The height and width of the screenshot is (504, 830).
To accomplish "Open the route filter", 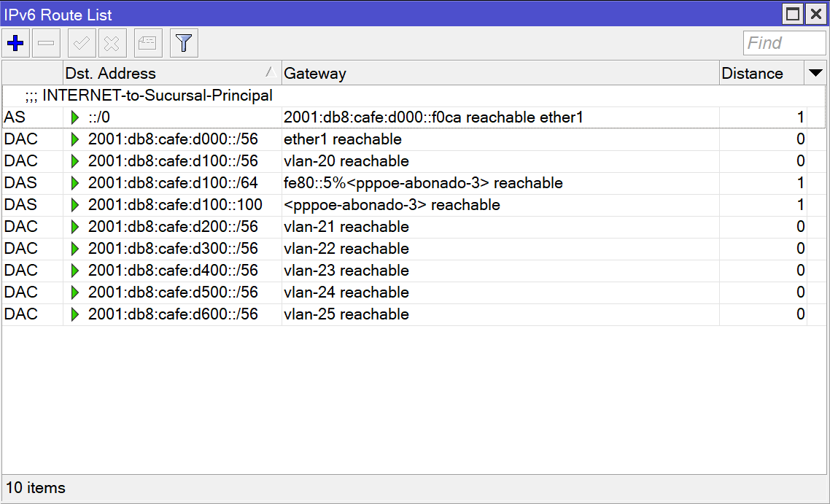I will [x=183, y=42].
